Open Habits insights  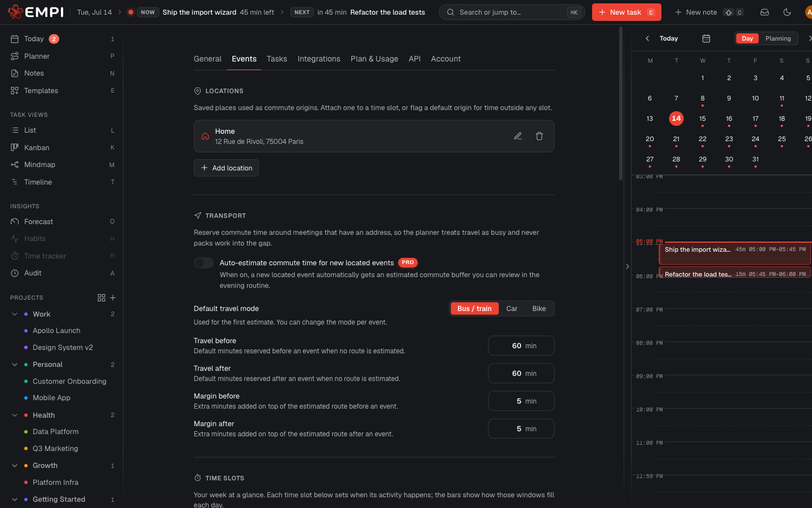coord(62,239)
